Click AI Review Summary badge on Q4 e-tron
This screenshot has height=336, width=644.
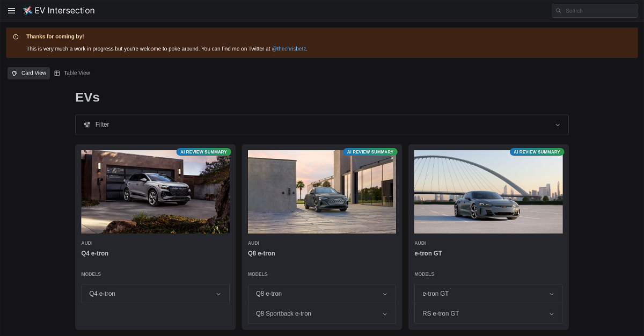(x=203, y=152)
